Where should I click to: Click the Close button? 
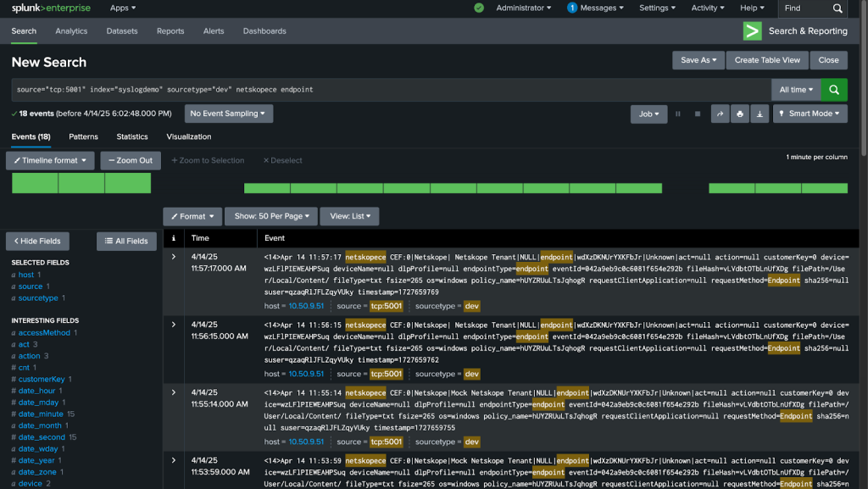tap(829, 60)
